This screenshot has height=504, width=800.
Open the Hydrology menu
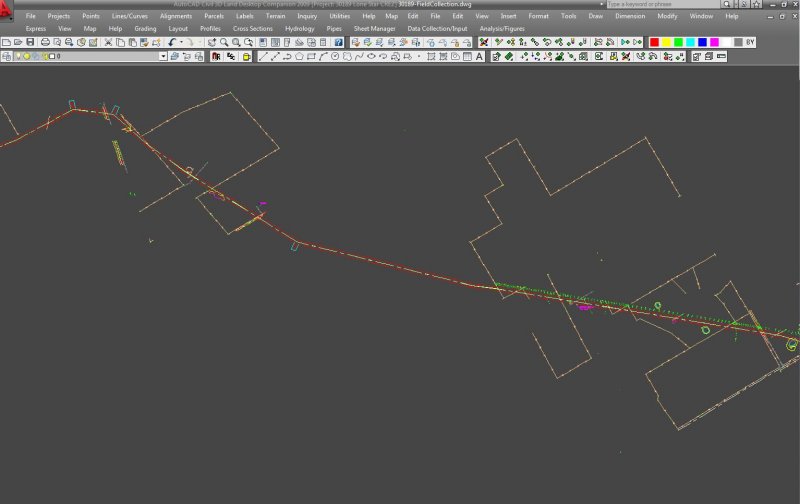[x=300, y=29]
